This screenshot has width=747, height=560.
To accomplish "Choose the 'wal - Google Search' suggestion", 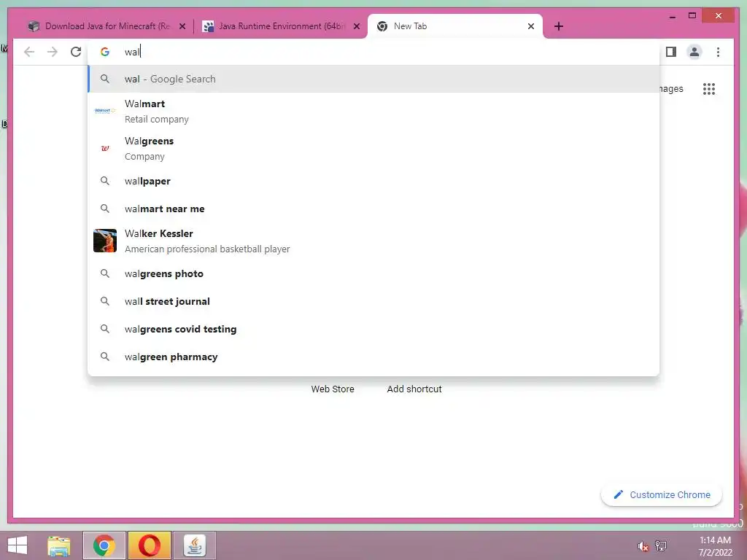I will click(x=374, y=79).
